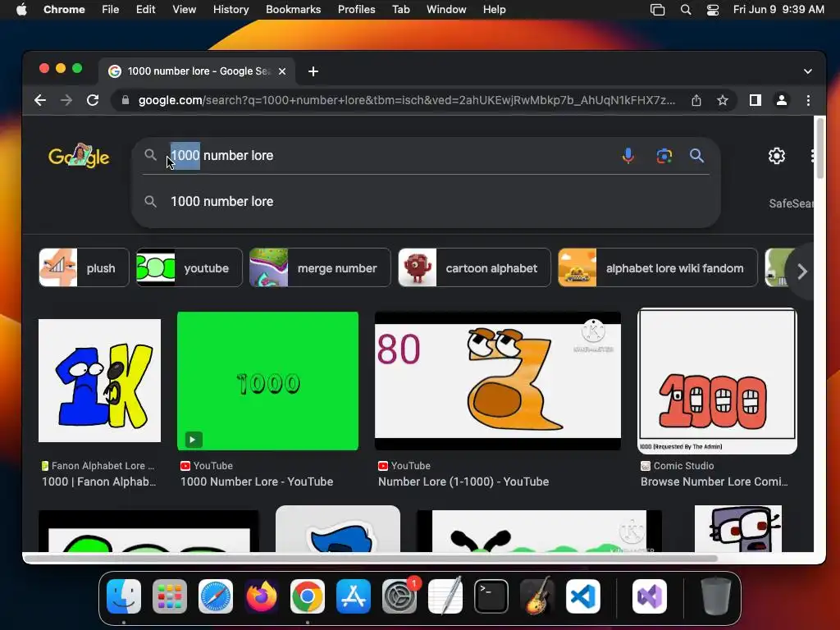Open Finder from the Dock

(124, 596)
